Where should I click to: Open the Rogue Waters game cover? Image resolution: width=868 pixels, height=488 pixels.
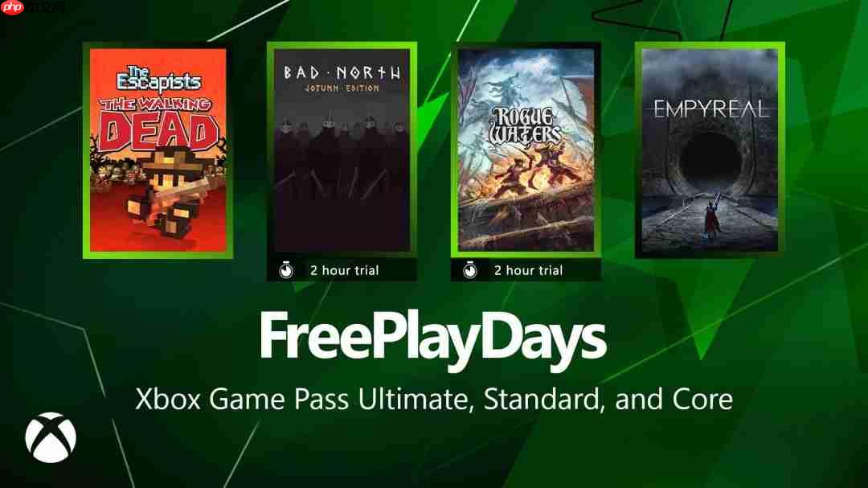(526, 150)
